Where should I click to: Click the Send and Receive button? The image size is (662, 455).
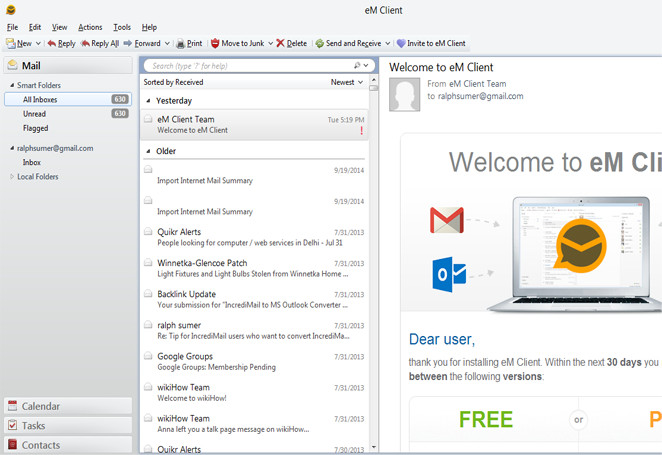click(349, 44)
